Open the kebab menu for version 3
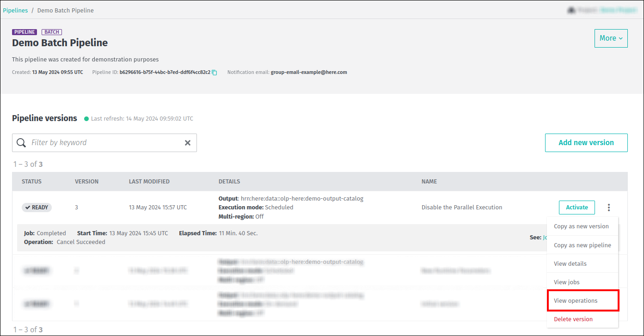 click(609, 208)
